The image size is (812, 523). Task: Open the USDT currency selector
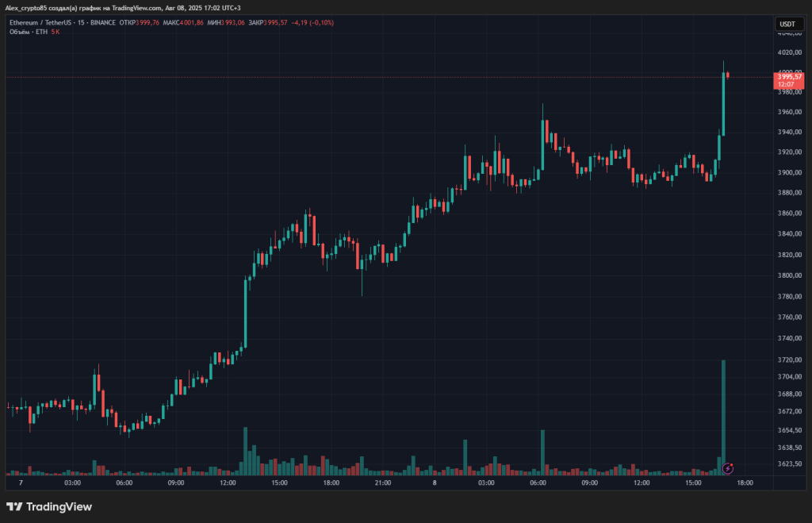click(787, 24)
